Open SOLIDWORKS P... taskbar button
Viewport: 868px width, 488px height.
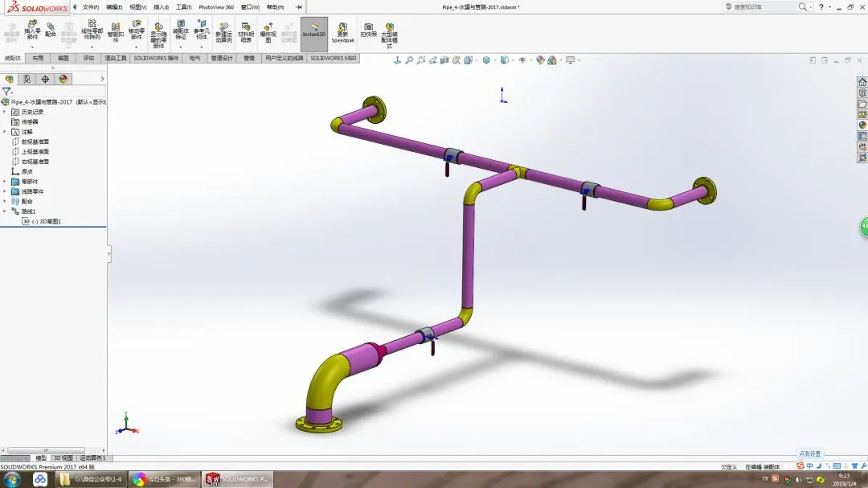click(x=237, y=479)
